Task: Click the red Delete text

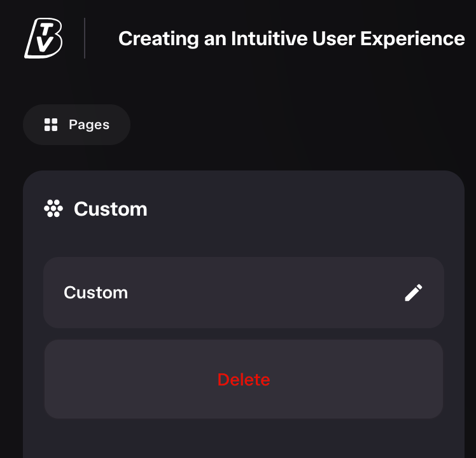Action: coord(244,379)
